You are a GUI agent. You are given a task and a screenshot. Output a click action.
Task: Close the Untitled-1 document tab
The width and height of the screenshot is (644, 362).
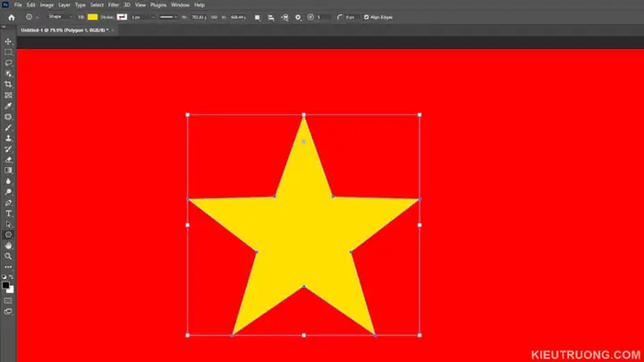click(113, 30)
